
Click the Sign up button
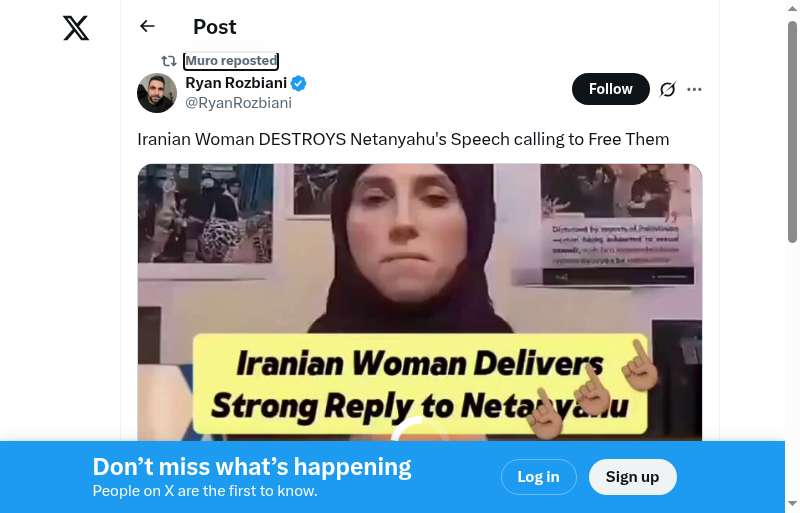click(633, 477)
